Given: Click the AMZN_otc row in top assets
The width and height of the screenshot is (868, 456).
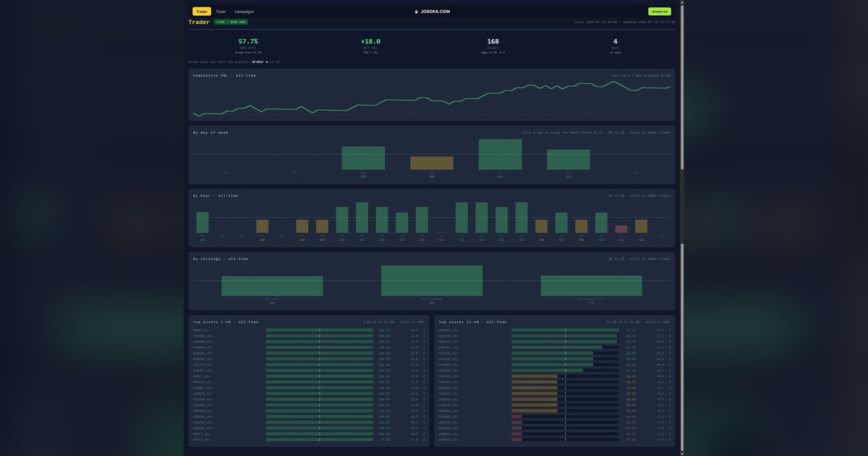Looking at the screenshot, I should pyautogui.click(x=308, y=330).
